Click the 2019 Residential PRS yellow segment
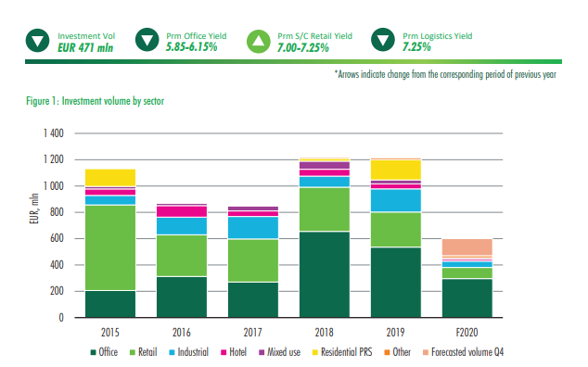 (396, 171)
